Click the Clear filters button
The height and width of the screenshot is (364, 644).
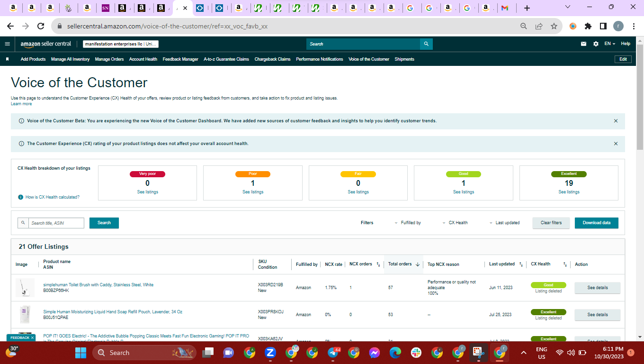point(551,223)
